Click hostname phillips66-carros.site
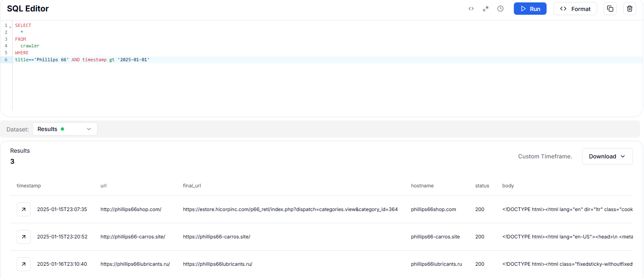The width and height of the screenshot is (644, 278). [x=435, y=237]
